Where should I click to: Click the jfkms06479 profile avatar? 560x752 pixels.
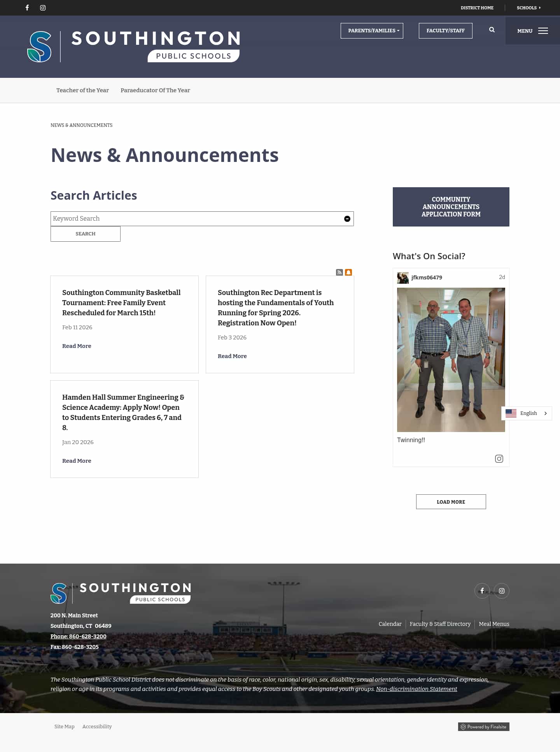(403, 278)
